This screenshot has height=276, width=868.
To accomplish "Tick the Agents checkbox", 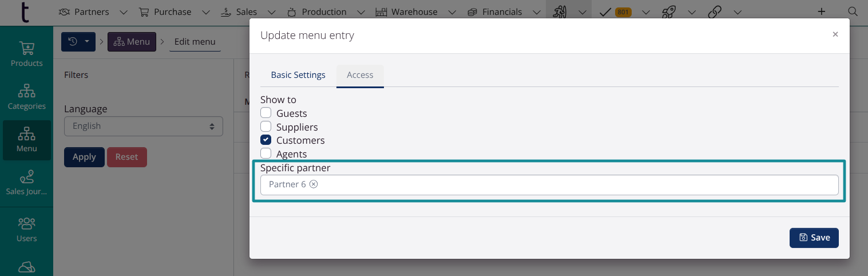I will coord(266,153).
